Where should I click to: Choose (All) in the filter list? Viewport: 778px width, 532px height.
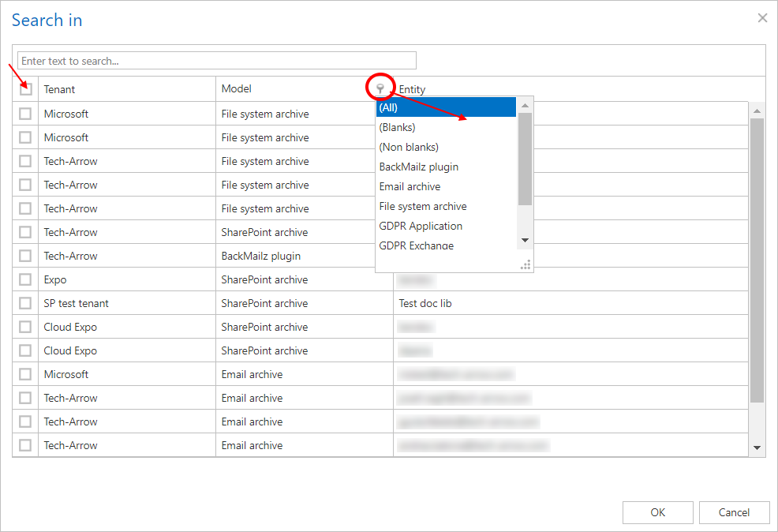[446, 107]
